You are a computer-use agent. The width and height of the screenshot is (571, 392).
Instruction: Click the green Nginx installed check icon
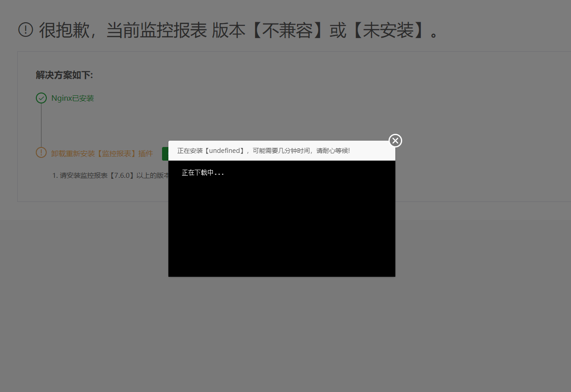coord(41,98)
